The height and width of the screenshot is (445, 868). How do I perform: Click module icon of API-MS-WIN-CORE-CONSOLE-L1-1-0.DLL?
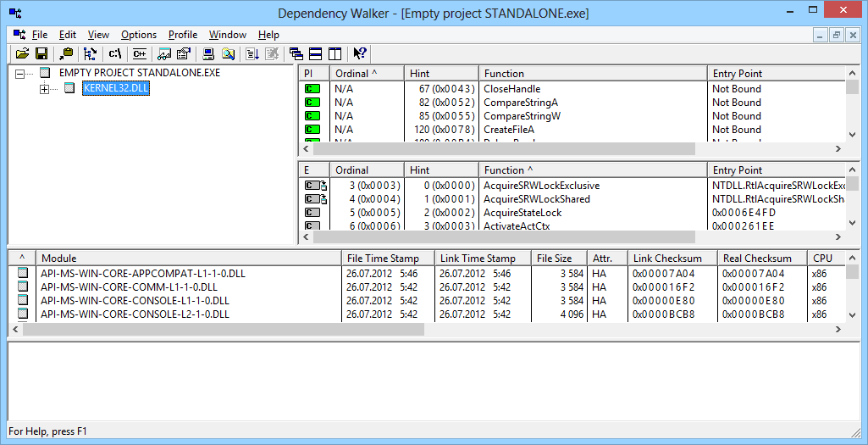coord(23,300)
